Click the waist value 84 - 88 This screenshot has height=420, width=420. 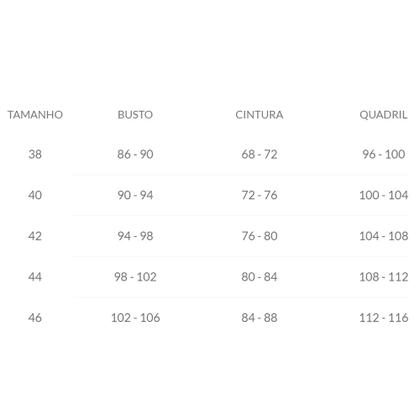coord(259,318)
